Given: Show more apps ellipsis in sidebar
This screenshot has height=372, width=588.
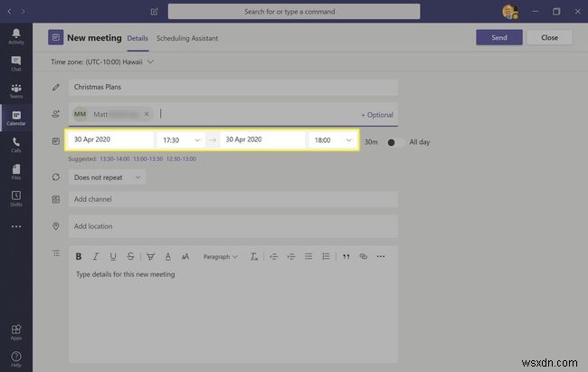Looking at the screenshot, I should click(16, 226).
